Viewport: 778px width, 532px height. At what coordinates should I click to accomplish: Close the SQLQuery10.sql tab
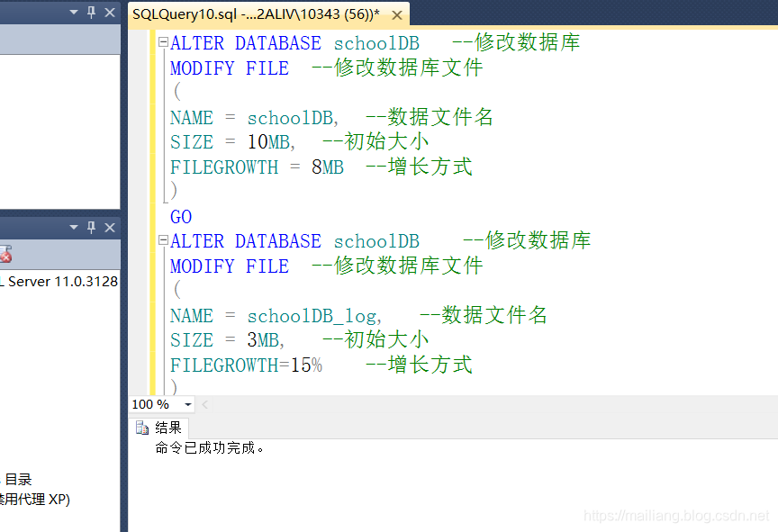pos(397,15)
